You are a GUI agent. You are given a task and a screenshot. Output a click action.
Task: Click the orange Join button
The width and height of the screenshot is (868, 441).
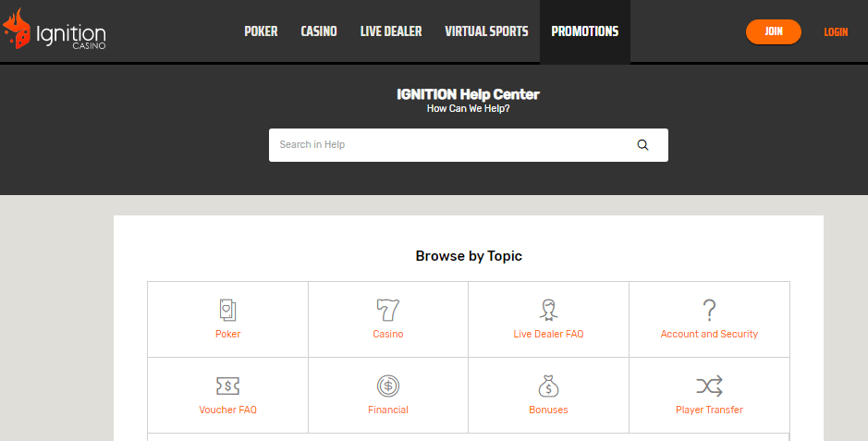click(774, 31)
